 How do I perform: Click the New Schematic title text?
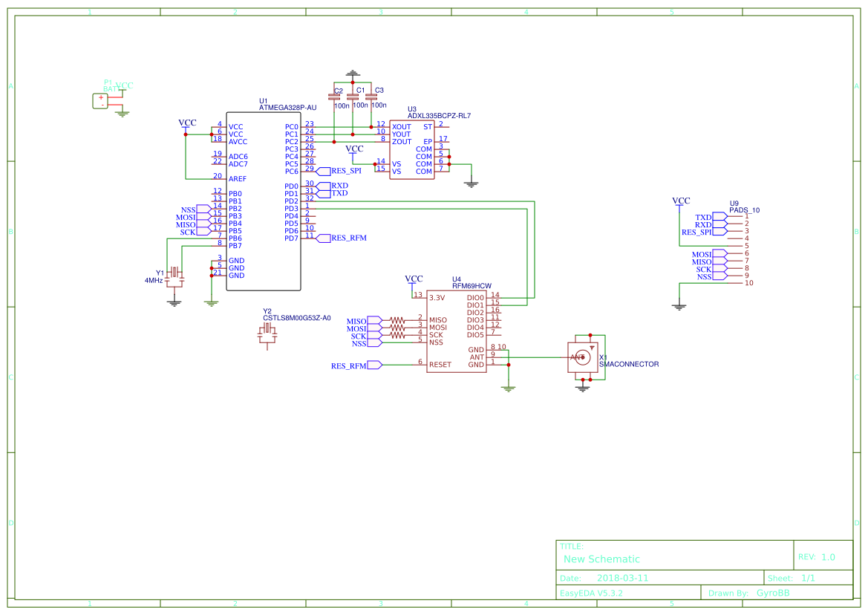(601, 559)
